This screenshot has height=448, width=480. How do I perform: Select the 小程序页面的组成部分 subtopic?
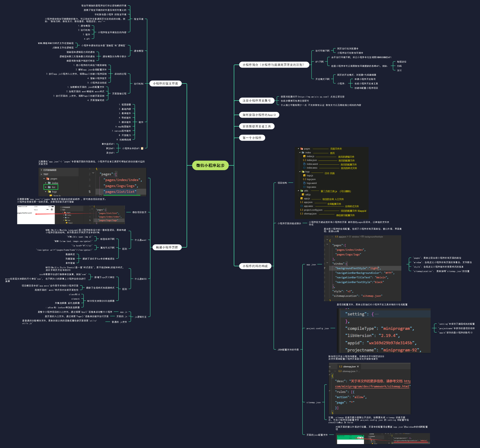(x=289, y=223)
